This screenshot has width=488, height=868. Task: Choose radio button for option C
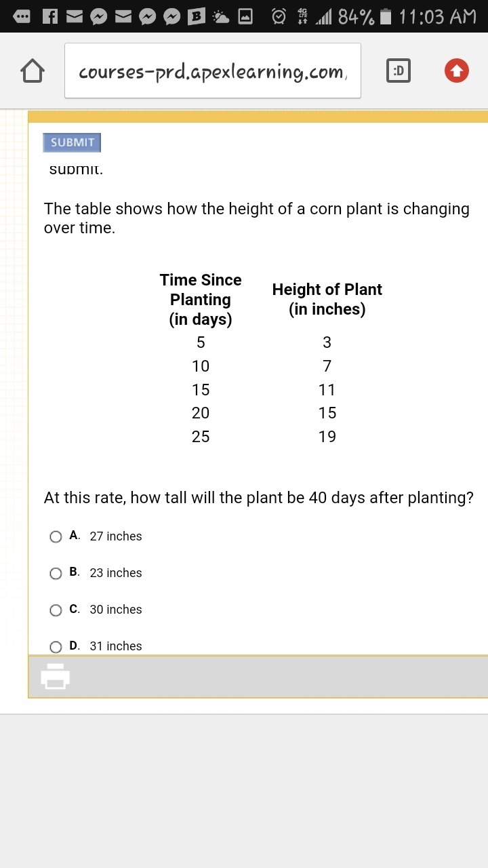pyautogui.click(x=56, y=610)
